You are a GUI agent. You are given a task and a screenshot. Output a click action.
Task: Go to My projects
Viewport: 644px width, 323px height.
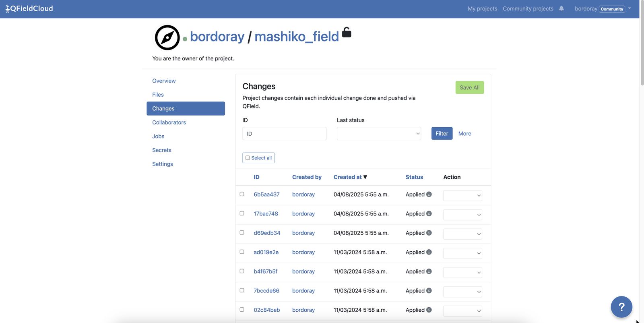pyautogui.click(x=482, y=8)
